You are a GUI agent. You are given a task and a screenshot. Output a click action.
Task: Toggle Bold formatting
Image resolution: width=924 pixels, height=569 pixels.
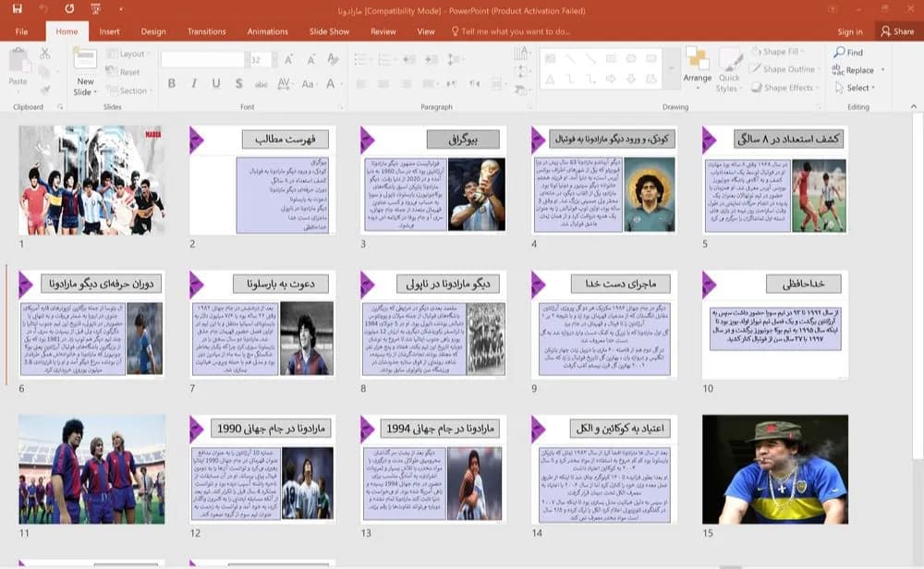[172, 84]
